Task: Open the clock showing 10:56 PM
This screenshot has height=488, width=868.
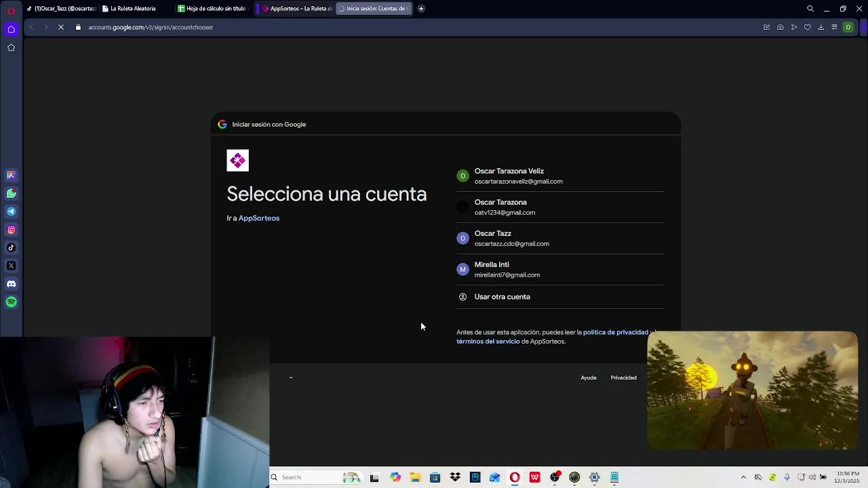Action: point(848,477)
